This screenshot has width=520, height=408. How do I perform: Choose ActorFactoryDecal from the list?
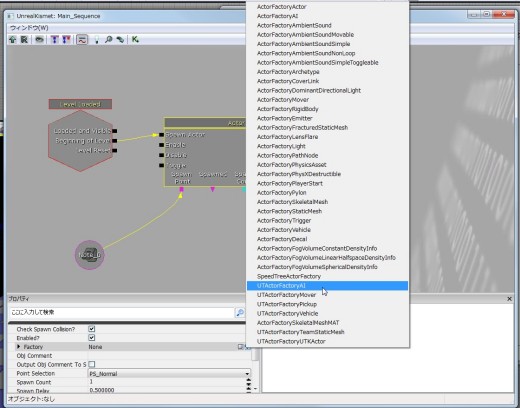[327, 239]
